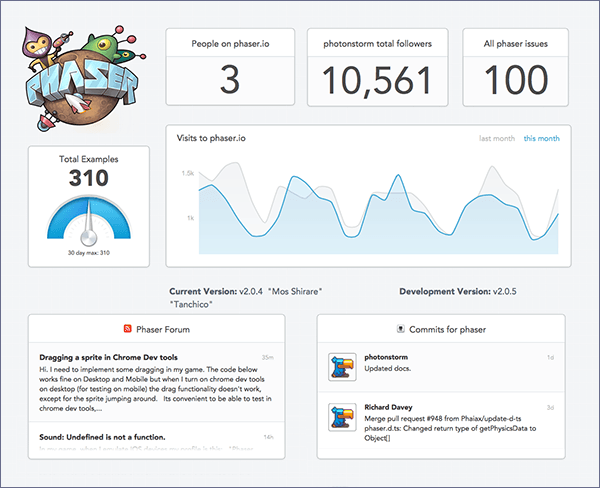
Task: Click the Phaser Forum widget header
Action: point(157,329)
